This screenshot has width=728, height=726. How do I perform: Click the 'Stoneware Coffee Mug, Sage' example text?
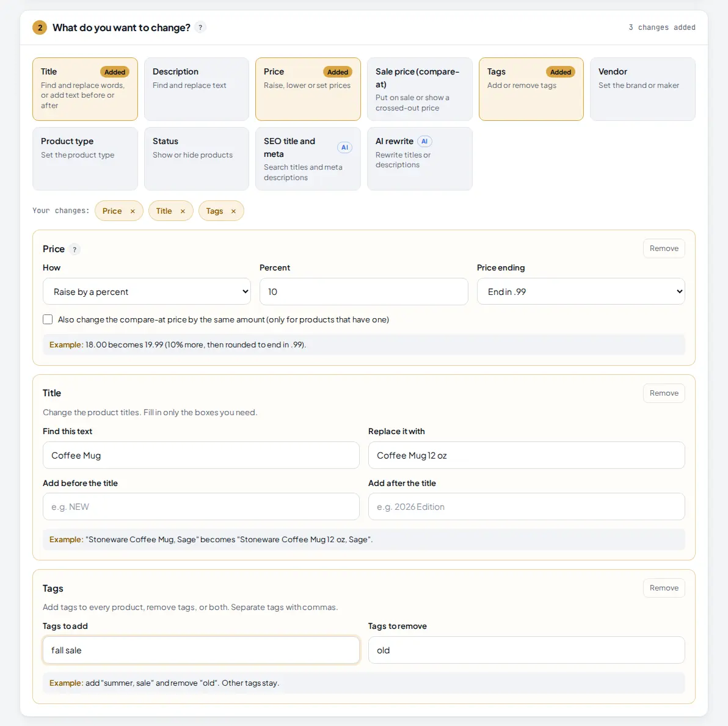[229, 539]
